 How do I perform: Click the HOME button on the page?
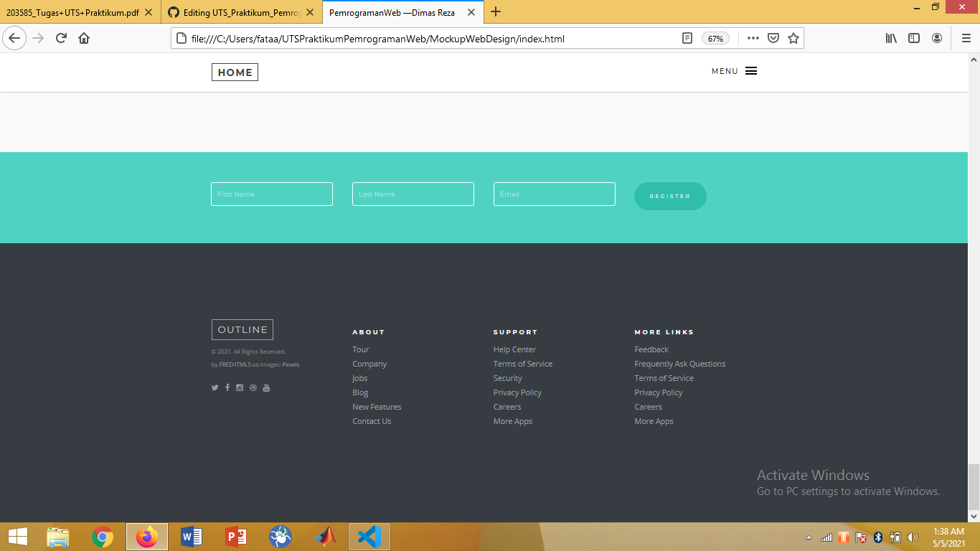pyautogui.click(x=235, y=72)
